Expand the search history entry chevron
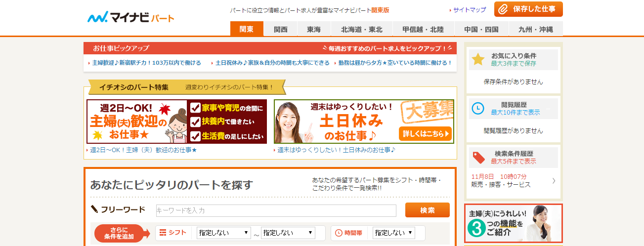Image resolution: width=644 pixels, height=246 pixels. (554, 181)
